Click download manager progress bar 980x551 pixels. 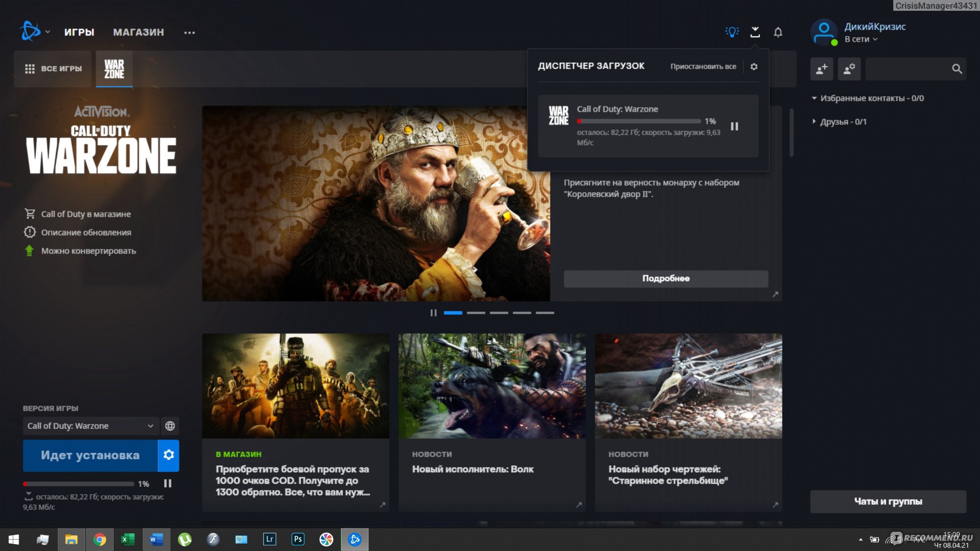[x=639, y=121]
